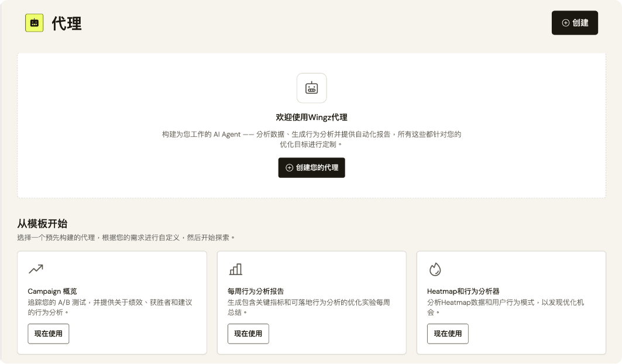This screenshot has height=364, width=622.
Task: Use the Heatmap和行为分析器 template now
Action: point(448,334)
